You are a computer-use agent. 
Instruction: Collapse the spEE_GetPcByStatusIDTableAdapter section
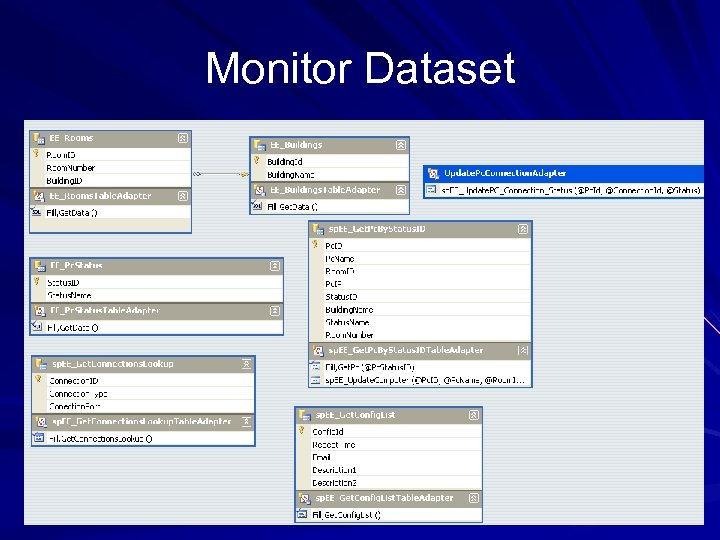tap(523, 350)
